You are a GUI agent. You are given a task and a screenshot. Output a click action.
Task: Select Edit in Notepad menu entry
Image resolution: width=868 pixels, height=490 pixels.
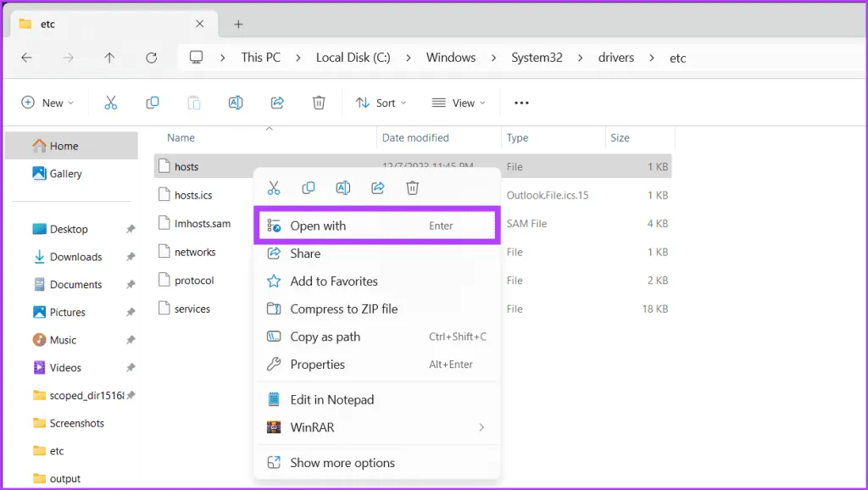pos(331,399)
